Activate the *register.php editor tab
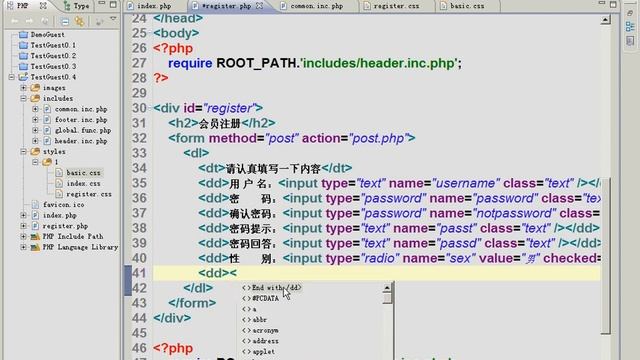 pyautogui.click(x=226, y=6)
